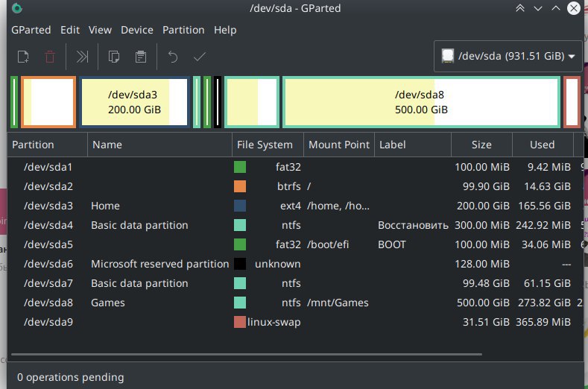
Task: Click the File System column header
Action: (268, 145)
